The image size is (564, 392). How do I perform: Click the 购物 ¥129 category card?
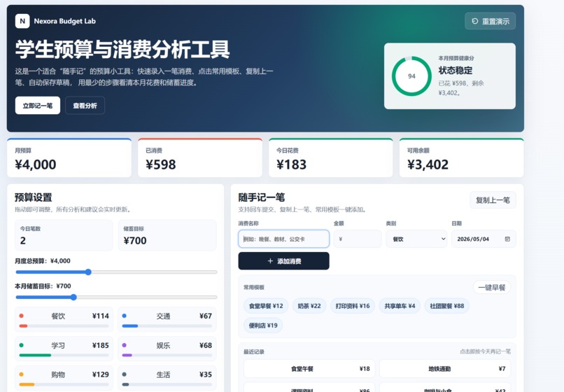pyautogui.click(x=64, y=378)
